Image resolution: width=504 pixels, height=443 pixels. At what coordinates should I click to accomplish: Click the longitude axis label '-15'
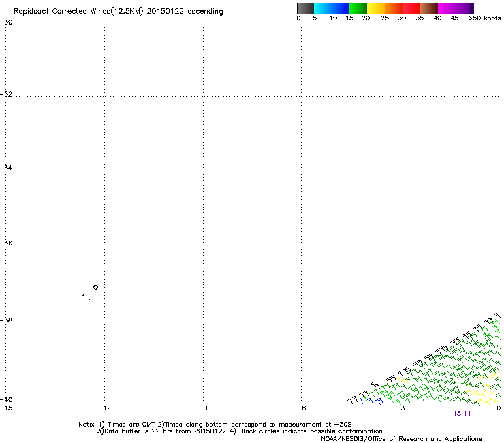(x=6, y=408)
